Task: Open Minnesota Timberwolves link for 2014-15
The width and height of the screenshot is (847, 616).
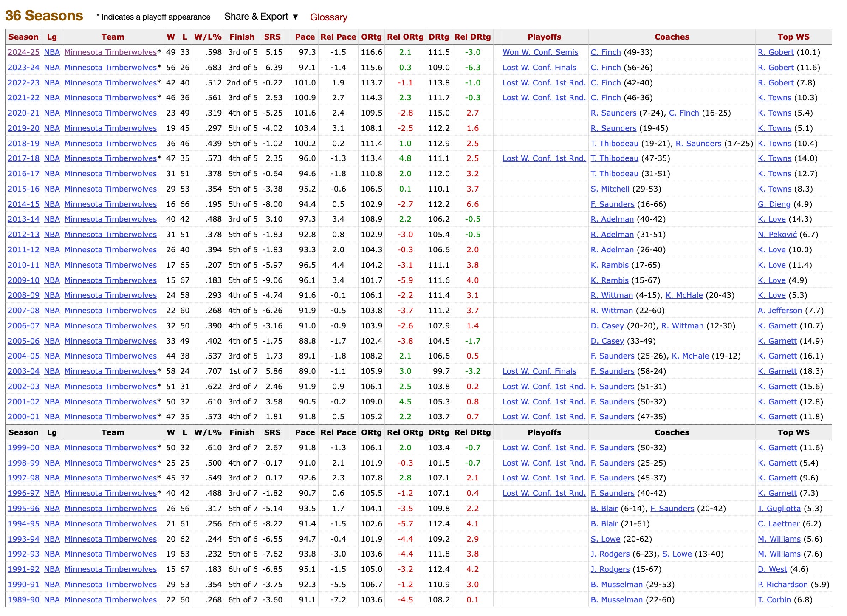Action: coord(110,204)
